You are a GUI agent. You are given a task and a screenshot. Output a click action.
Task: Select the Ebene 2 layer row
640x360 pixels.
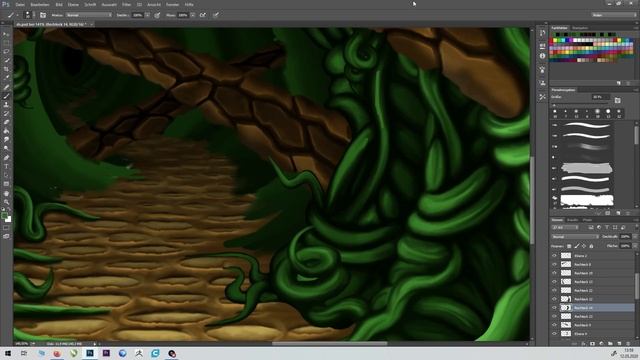click(x=593, y=256)
